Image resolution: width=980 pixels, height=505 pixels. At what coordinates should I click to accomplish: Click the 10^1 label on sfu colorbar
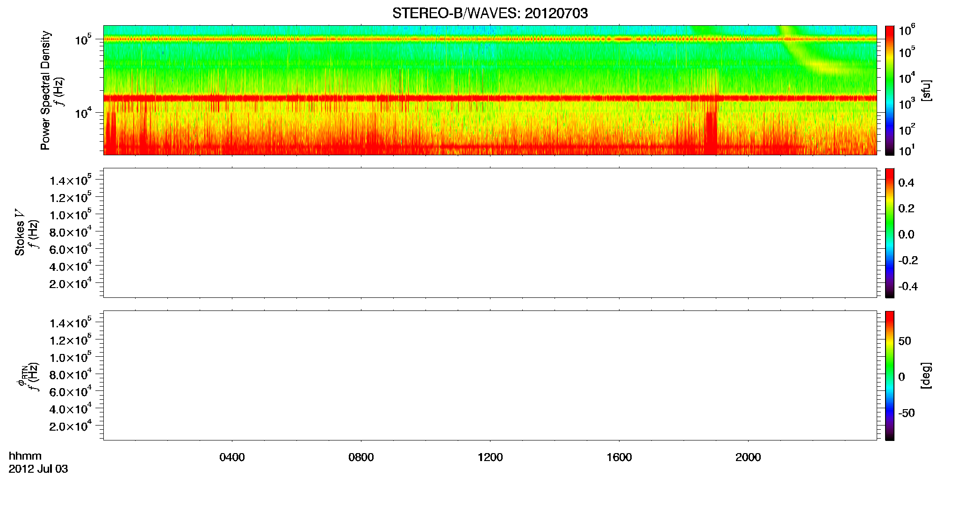tap(907, 151)
